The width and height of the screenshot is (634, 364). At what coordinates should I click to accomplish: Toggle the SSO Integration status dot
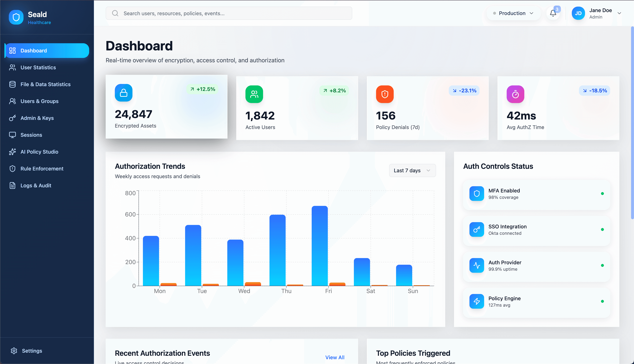point(603,229)
